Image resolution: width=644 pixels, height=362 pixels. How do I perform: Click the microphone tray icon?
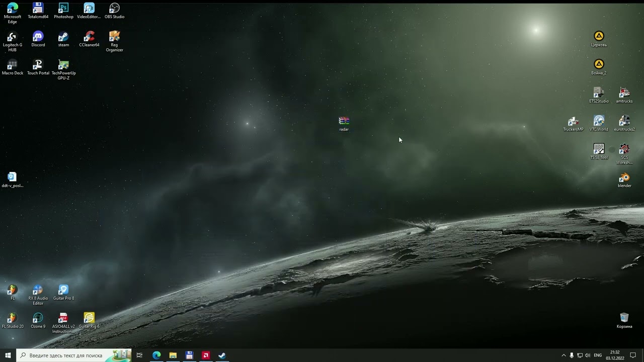572,355
